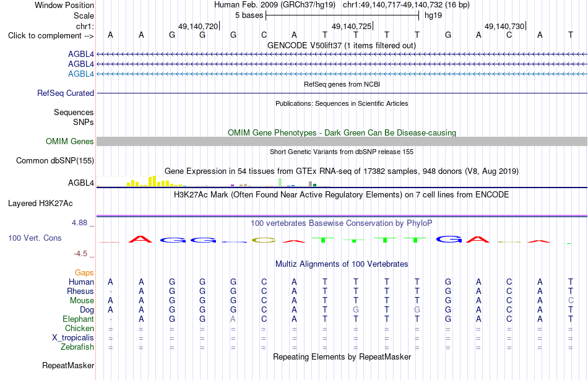Click the 49,140,730 position marker
The width and height of the screenshot is (588, 380).
click(504, 26)
